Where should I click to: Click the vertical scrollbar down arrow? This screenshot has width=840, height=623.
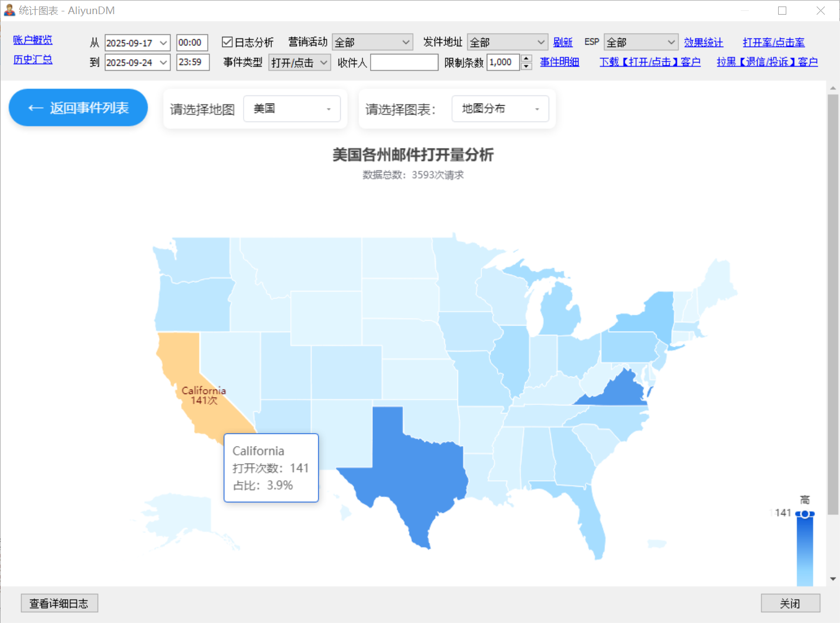click(833, 579)
